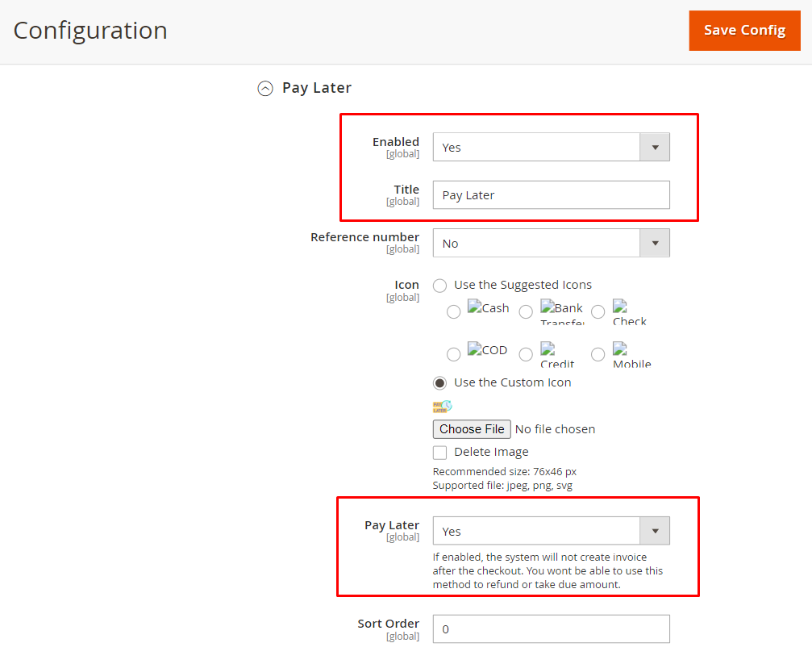The width and height of the screenshot is (812, 664).
Task: Click the Configuration page title
Action: pos(90,31)
